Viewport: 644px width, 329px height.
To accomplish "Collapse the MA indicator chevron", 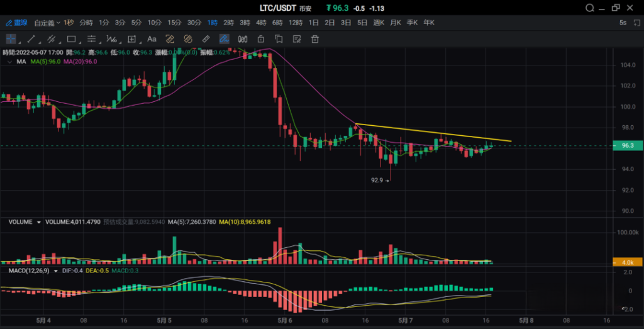I will coord(9,62).
